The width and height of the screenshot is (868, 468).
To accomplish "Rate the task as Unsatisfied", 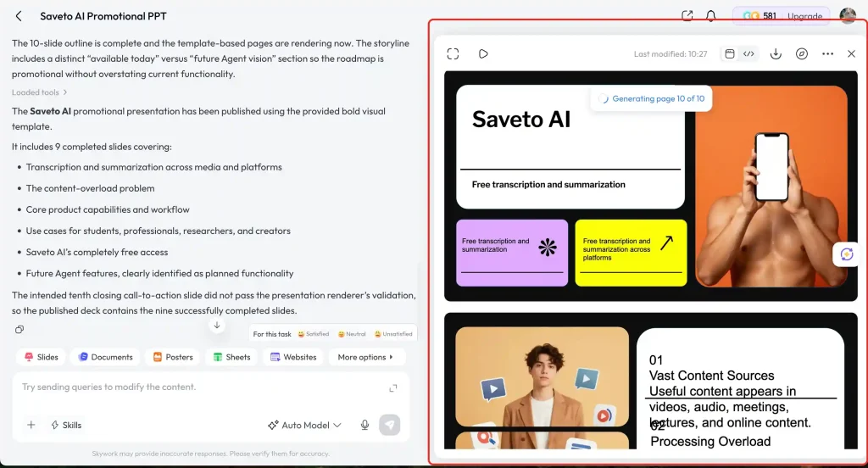I will 393,334.
